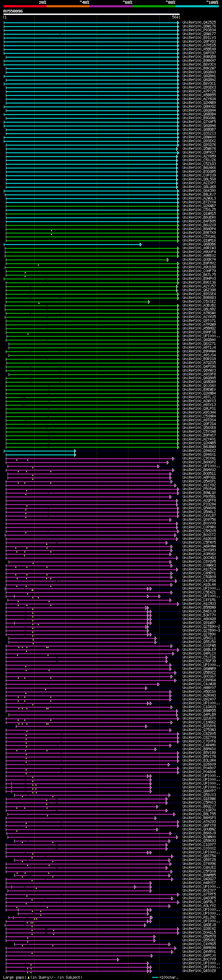Click the UniRef100_A1L2H2 label
Image resolution: width=222 pixels, height=980 pixels.
(199, 917)
